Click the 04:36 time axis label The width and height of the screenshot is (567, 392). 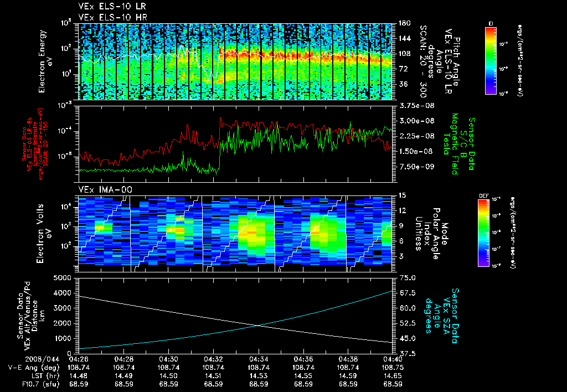tap(303, 359)
